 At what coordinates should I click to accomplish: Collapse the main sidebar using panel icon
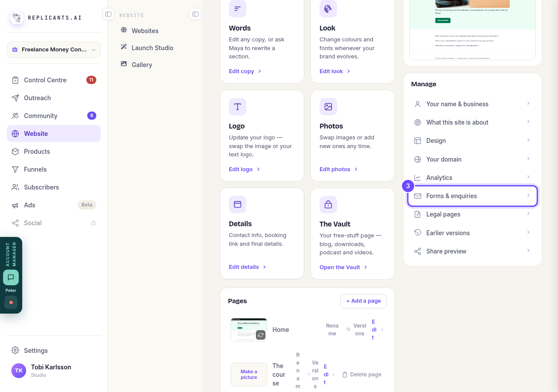coord(108,14)
